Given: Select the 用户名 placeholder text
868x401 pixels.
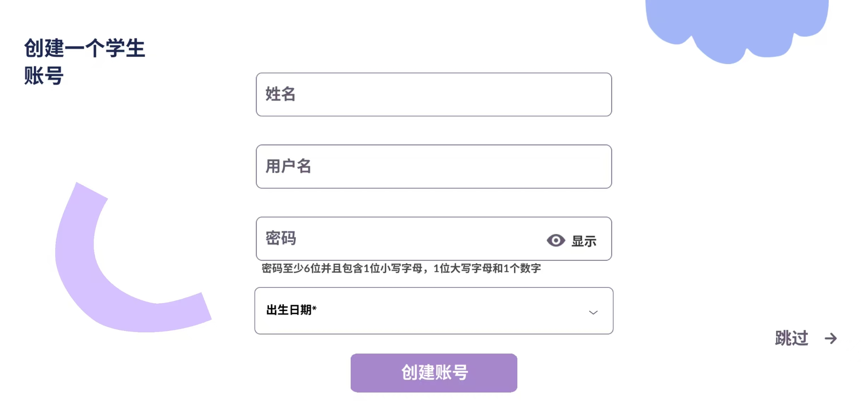Looking at the screenshot, I should tap(288, 166).
